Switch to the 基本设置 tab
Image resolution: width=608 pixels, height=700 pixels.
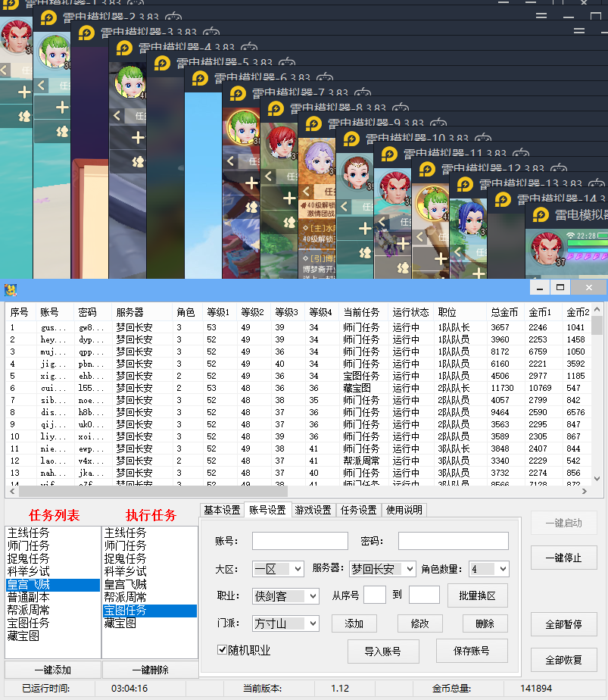tap(222, 510)
